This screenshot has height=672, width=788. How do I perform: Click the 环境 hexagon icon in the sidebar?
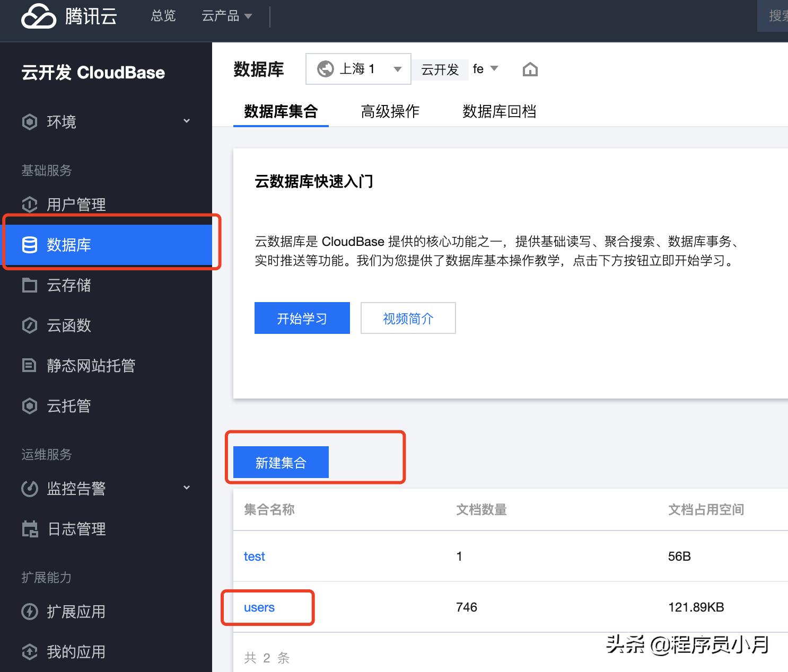click(30, 122)
